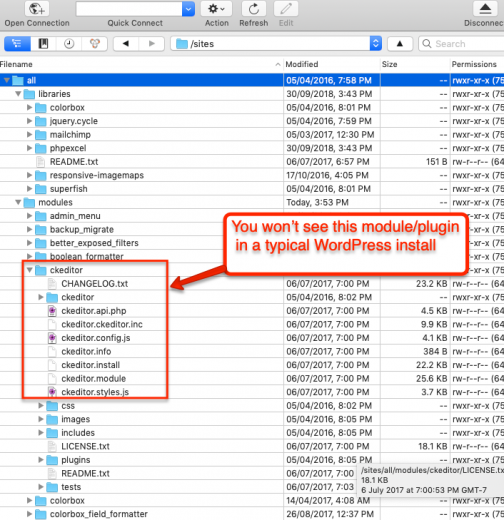Open the Bonjour view icon

point(95,44)
